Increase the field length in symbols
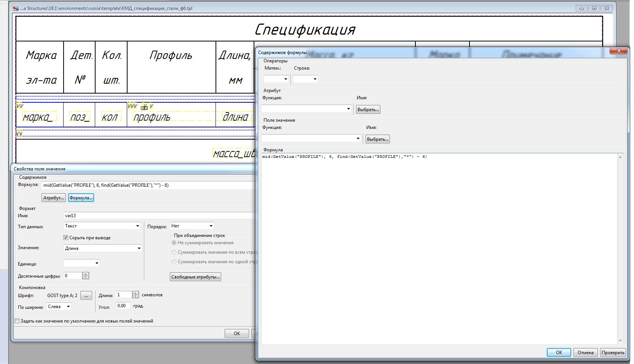 (136, 293)
